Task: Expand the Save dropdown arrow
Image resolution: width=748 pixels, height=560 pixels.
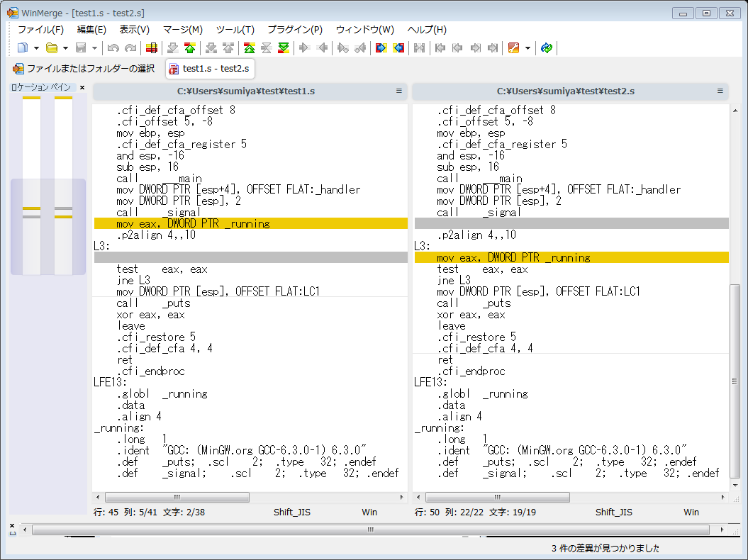Action: (x=94, y=47)
